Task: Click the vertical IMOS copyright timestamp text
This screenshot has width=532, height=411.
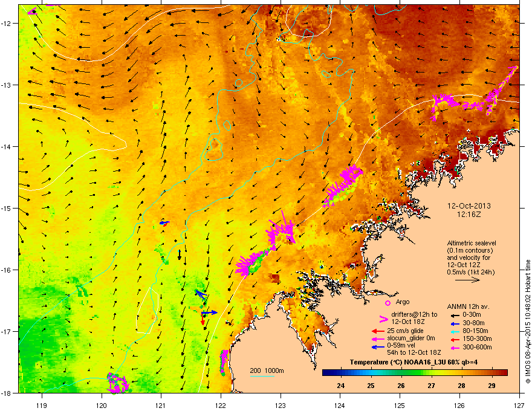Action: click(528, 322)
